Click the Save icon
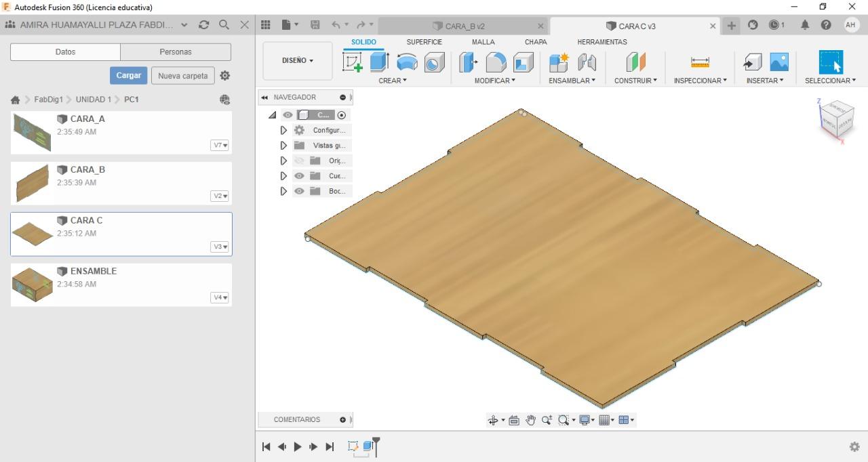868x462 pixels. (x=315, y=25)
